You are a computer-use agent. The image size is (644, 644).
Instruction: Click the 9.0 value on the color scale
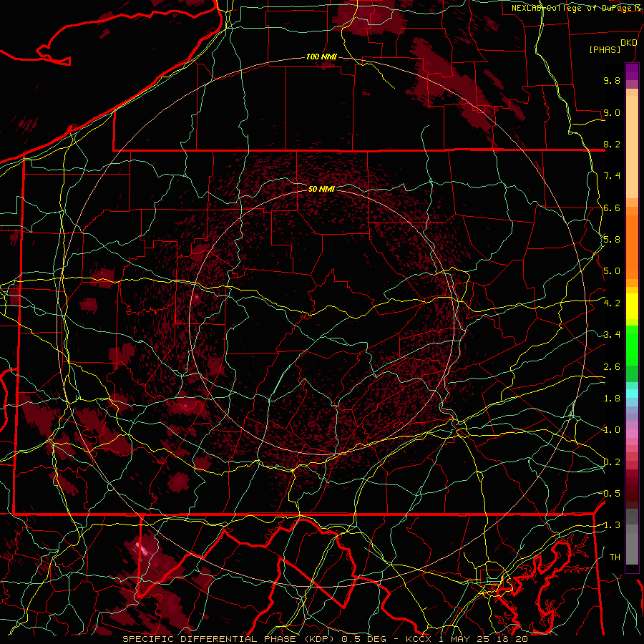(x=612, y=112)
